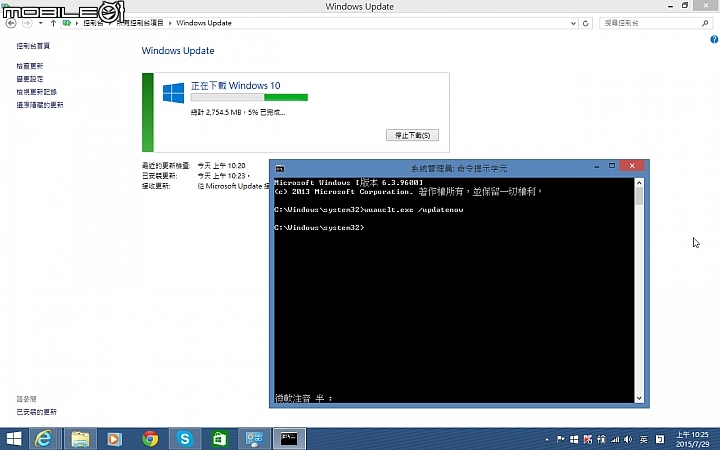Click Command Prompt scrollbar up arrow

(639, 183)
